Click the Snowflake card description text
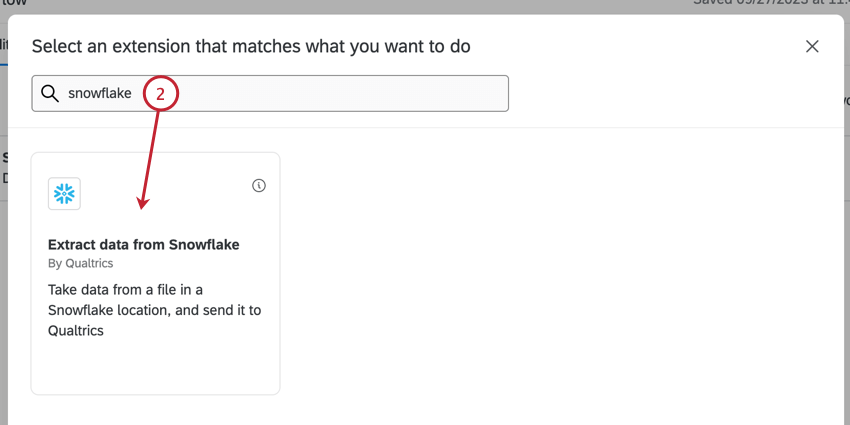Viewport: 850px width, 425px height. point(154,310)
